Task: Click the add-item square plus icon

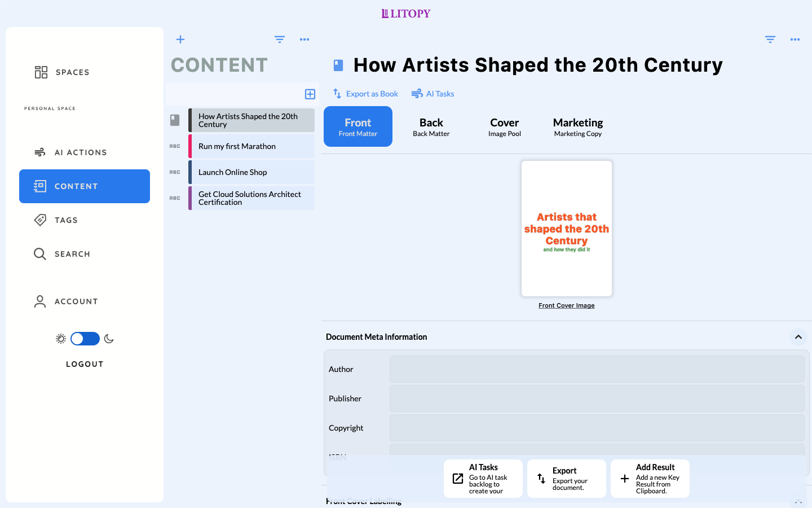Action: [x=310, y=94]
